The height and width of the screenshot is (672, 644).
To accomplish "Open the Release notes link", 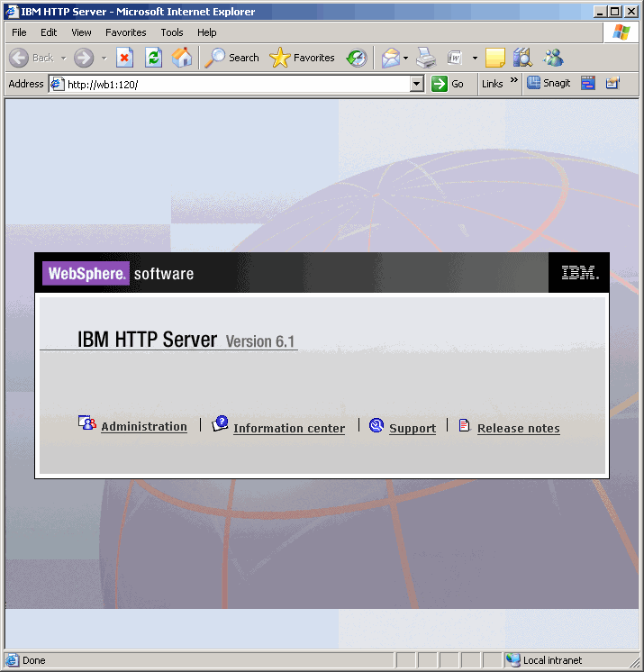I will tap(518, 429).
